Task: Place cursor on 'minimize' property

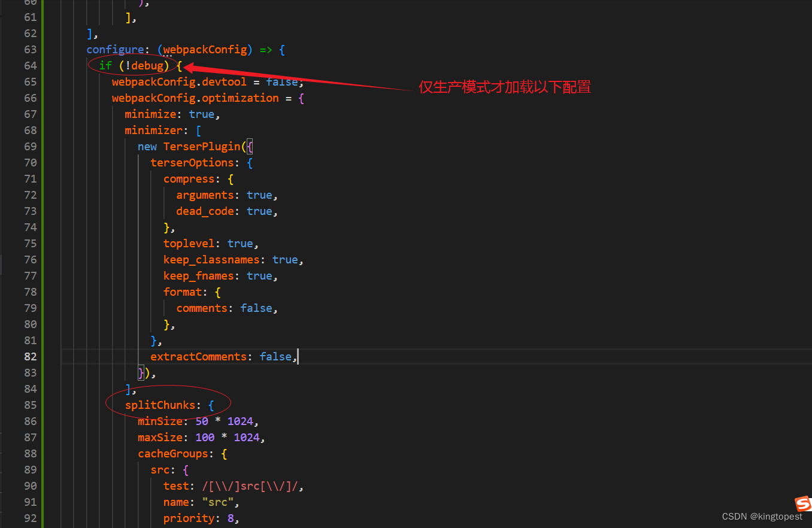Action: (x=150, y=114)
